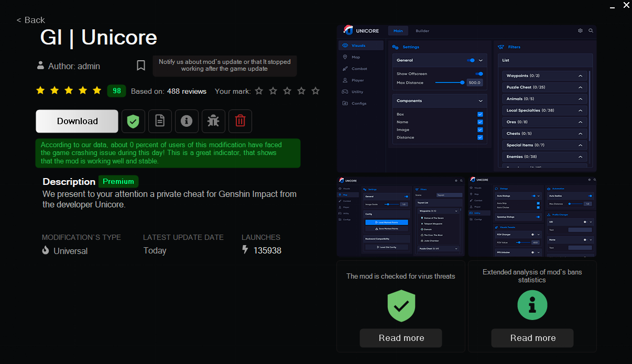Click the 135938 launches count
The width and height of the screenshot is (632, 364).
[267, 250]
